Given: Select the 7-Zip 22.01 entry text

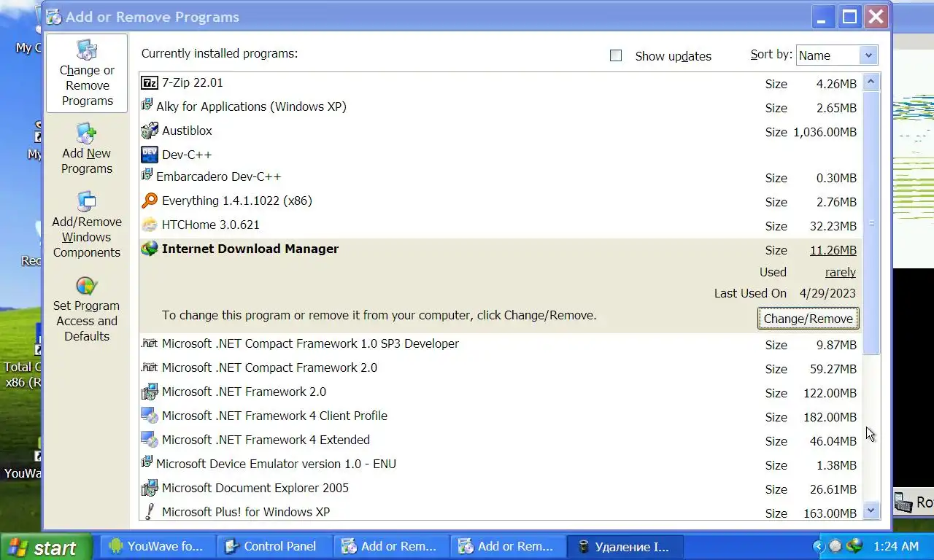Looking at the screenshot, I should click(x=193, y=83).
